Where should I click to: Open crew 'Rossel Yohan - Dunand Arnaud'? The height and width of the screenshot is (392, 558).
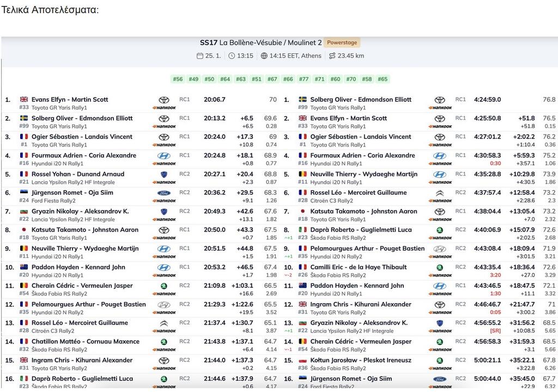point(78,174)
